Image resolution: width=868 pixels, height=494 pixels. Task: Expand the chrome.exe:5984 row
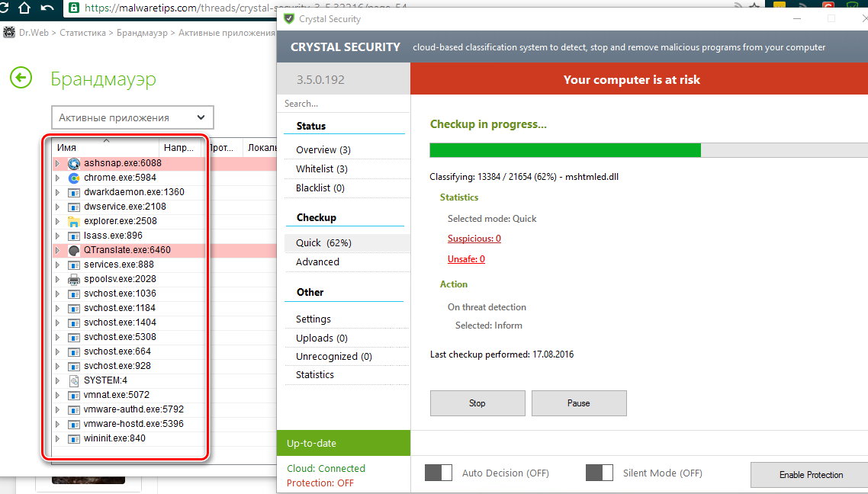[57, 178]
